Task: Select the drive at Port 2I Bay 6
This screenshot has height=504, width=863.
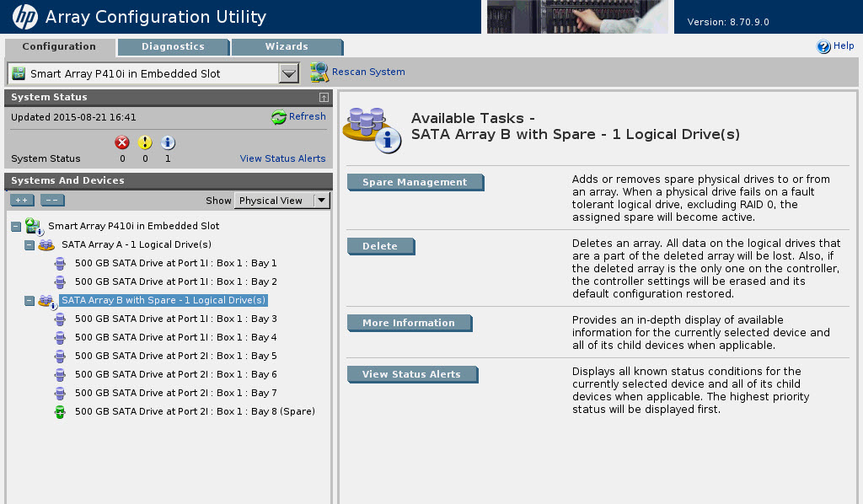Action: click(175, 374)
